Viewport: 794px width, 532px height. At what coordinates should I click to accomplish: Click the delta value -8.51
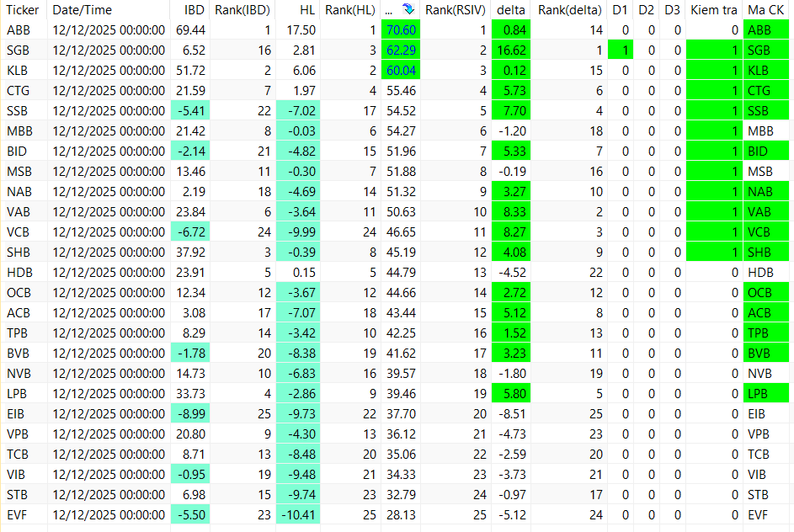click(x=513, y=413)
